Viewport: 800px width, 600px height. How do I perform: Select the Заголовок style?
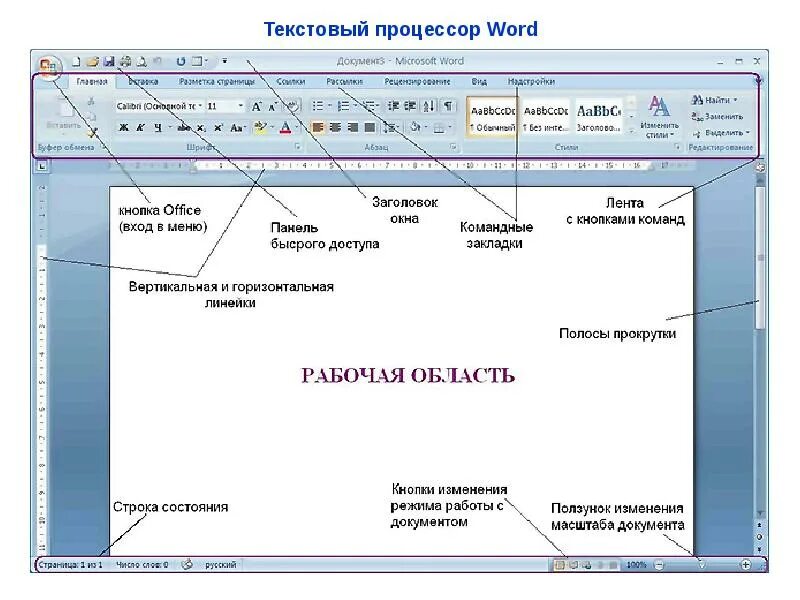(599, 117)
